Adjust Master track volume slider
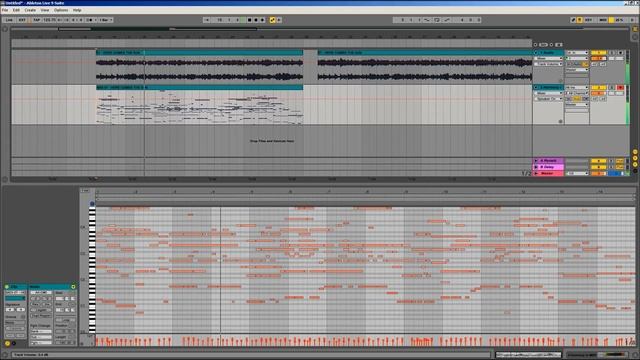 598,173
